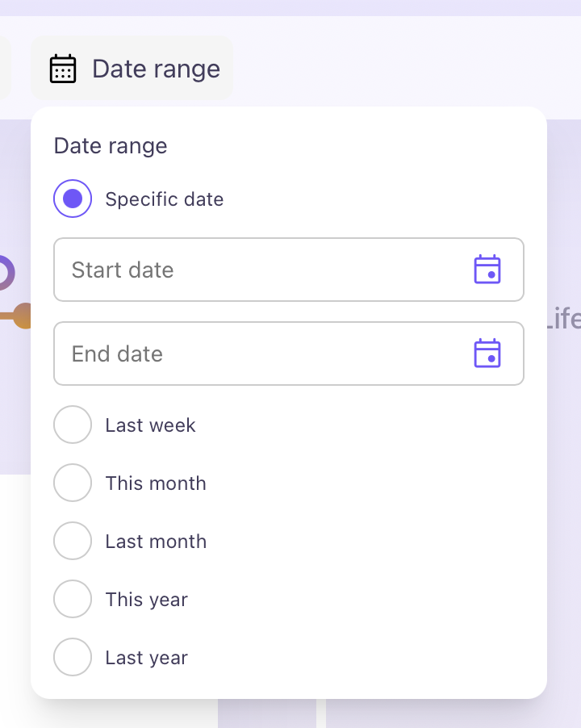Click the "Specific date" option label
This screenshot has height=728, width=581.
[165, 199]
